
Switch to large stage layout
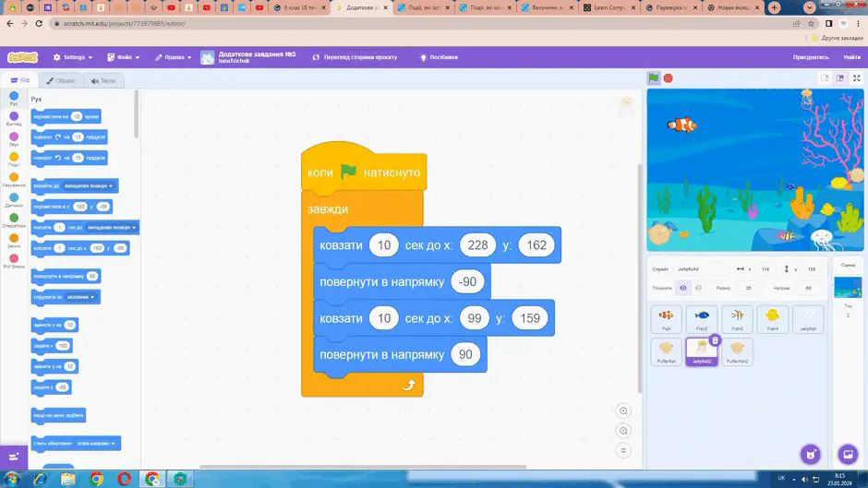(x=840, y=78)
